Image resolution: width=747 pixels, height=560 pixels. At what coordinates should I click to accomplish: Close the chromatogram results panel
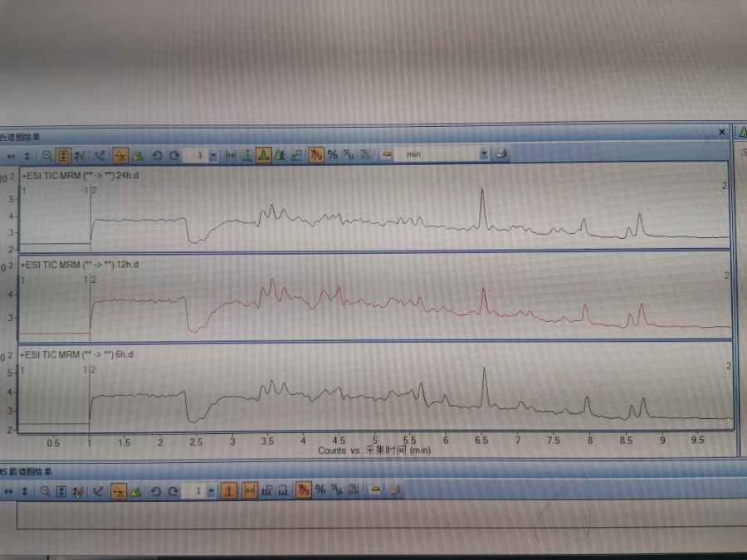point(722,131)
